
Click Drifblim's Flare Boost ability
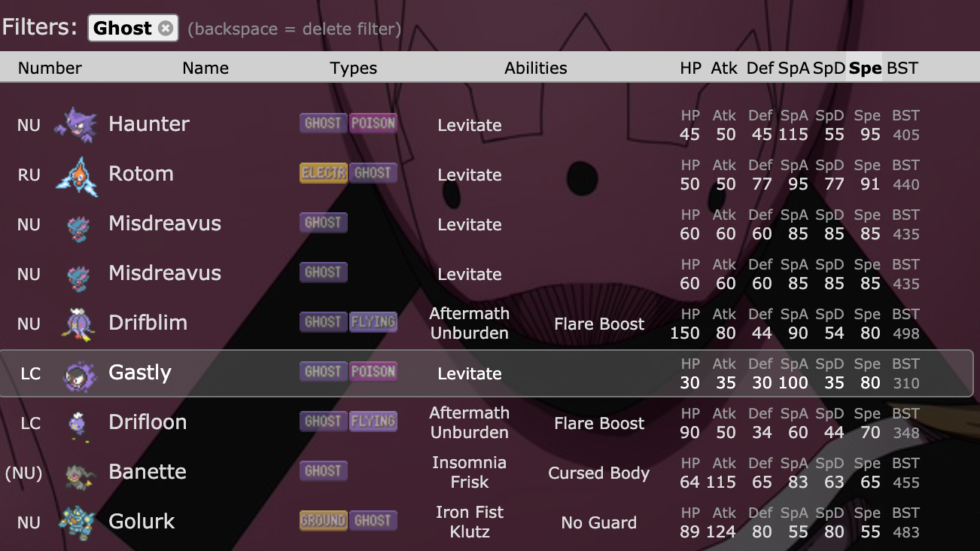pyautogui.click(x=599, y=324)
